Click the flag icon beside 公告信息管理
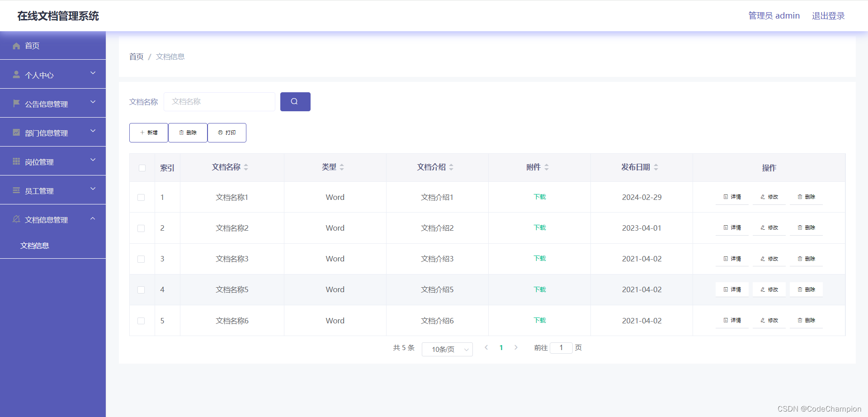The height and width of the screenshot is (417, 868). point(16,103)
